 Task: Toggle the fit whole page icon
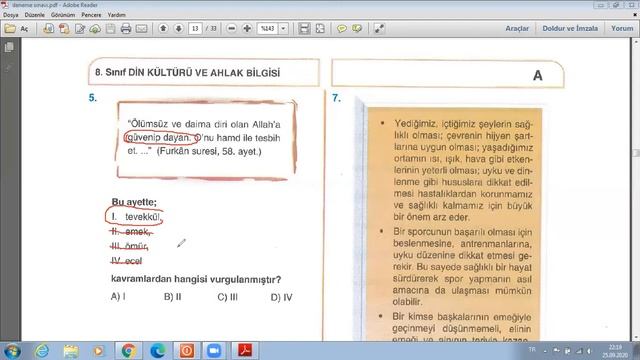[x=320, y=29]
